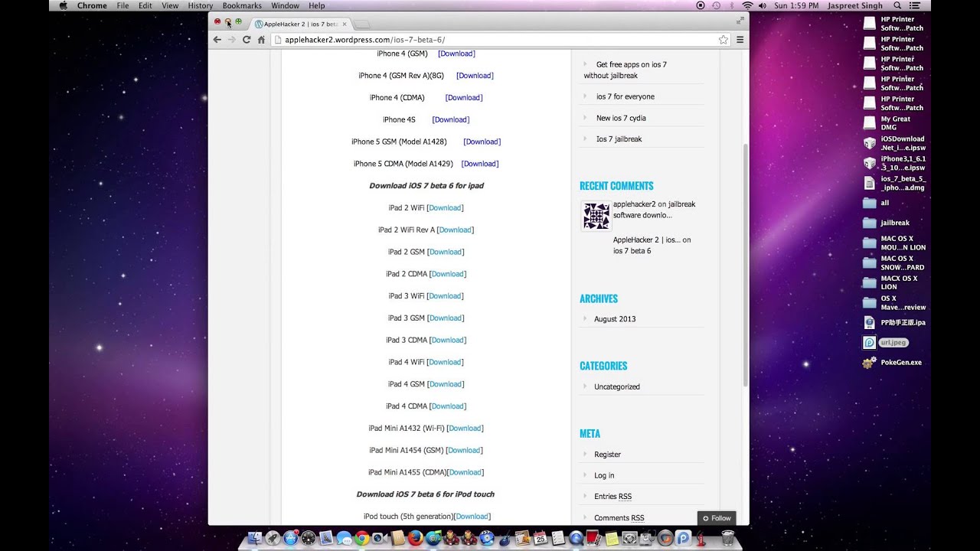
Task: Bookmark this page with the star icon
Action: [724, 40]
